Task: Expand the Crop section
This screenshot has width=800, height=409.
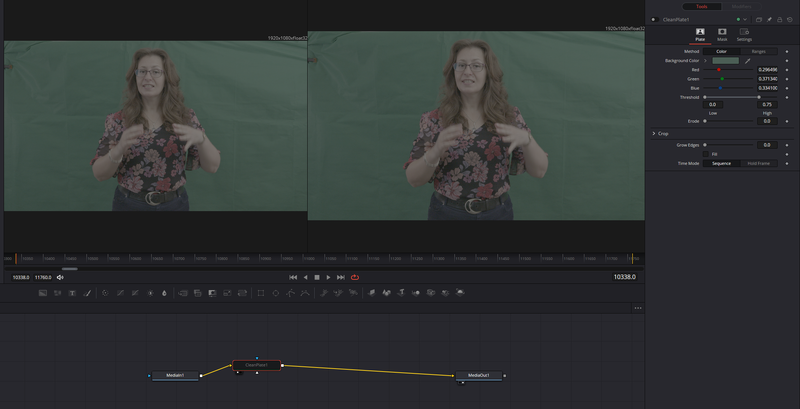Action: (653, 133)
